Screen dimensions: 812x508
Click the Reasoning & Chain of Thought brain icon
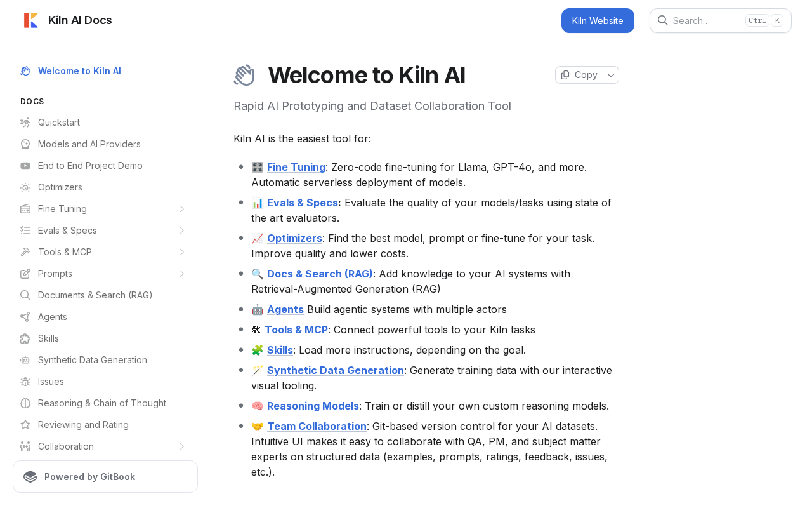click(25, 403)
